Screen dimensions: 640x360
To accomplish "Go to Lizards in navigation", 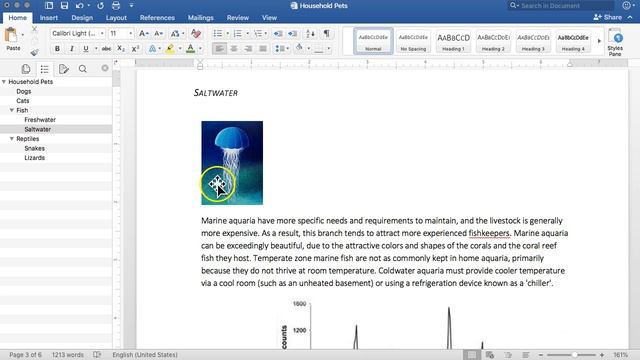I will coord(35,158).
